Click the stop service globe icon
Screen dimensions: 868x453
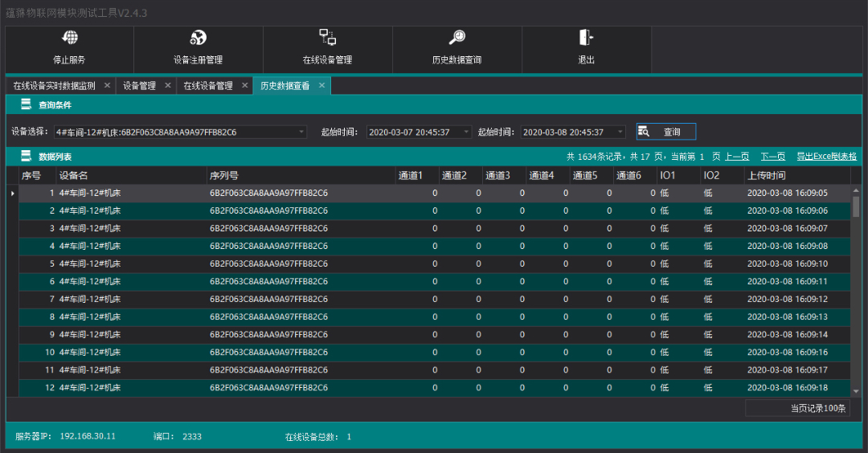click(x=70, y=38)
